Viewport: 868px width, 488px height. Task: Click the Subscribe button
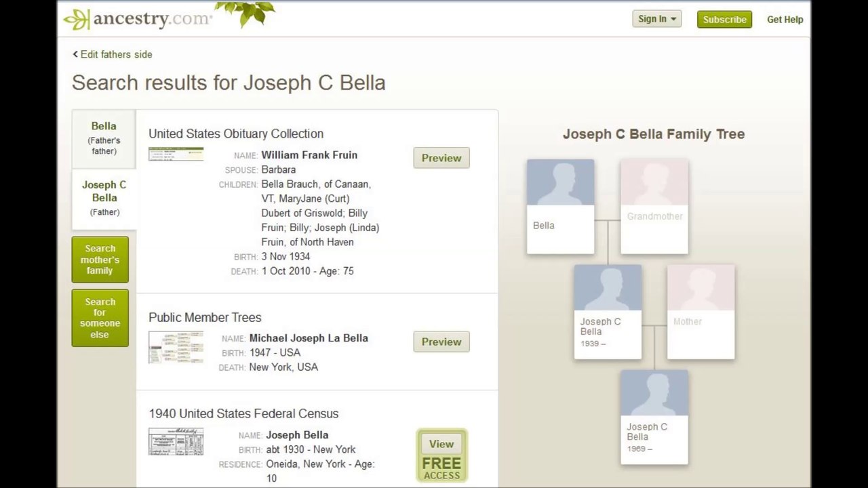click(x=724, y=19)
